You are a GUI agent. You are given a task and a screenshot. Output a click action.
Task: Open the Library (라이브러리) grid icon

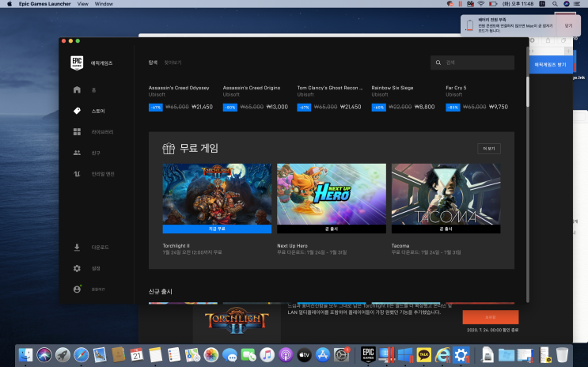pyautogui.click(x=77, y=131)
